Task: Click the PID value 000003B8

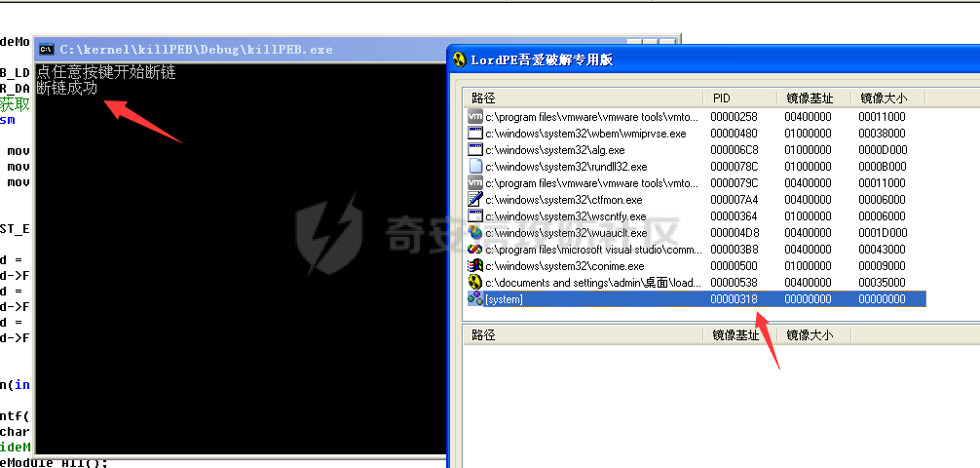Action: (734, 250)
